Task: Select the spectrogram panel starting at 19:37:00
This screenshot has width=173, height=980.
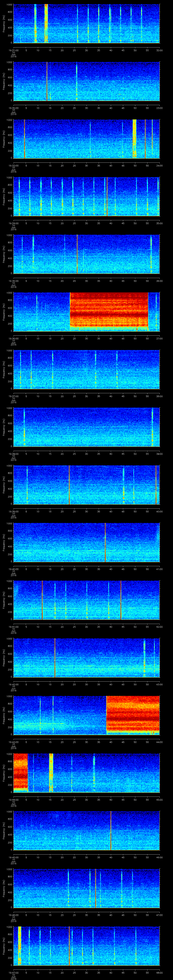Action: pyautogui.click(x=87, y=369)
